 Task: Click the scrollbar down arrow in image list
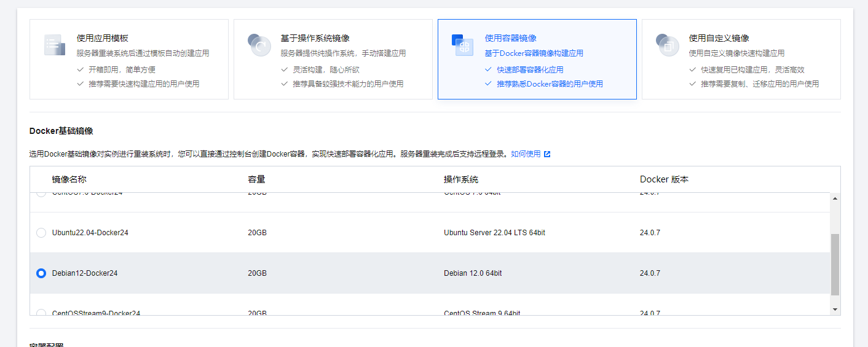[x=835, y=310]
